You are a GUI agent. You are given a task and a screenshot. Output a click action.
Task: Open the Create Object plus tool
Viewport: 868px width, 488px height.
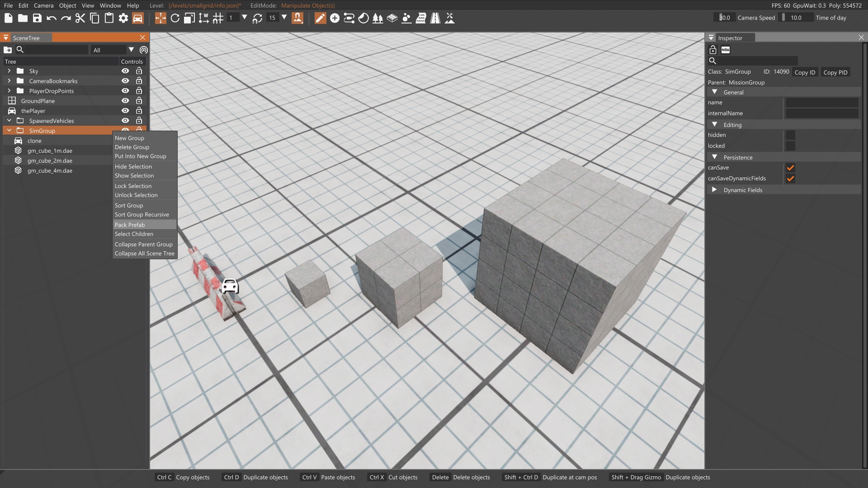click(335, 18)
